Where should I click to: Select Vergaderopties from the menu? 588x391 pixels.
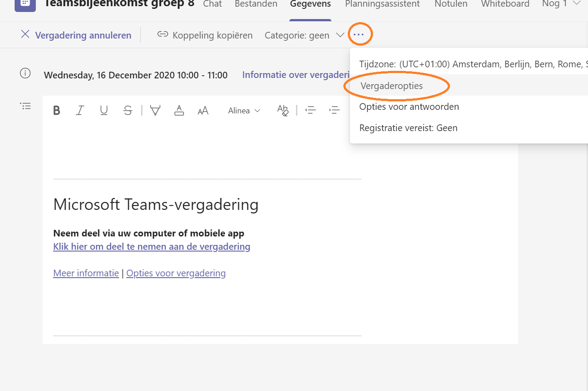pos(392,86)
